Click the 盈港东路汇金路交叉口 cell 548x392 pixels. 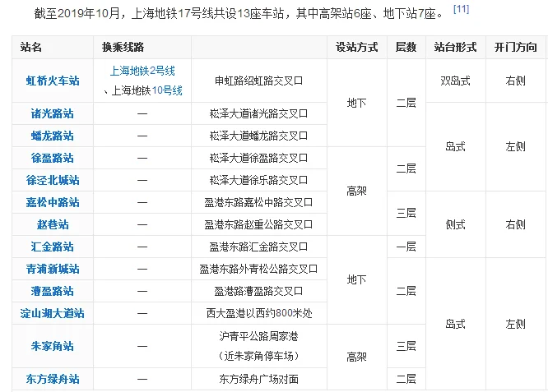[259, 247]
